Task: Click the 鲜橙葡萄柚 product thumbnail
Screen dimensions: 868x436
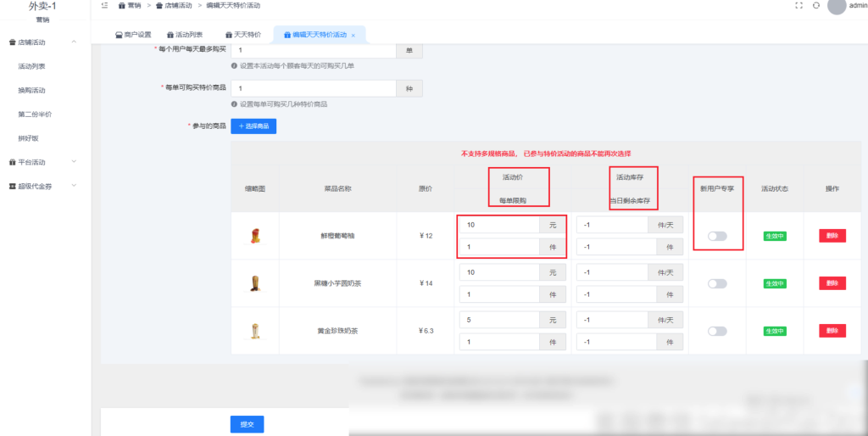Action: coord(255,236)
